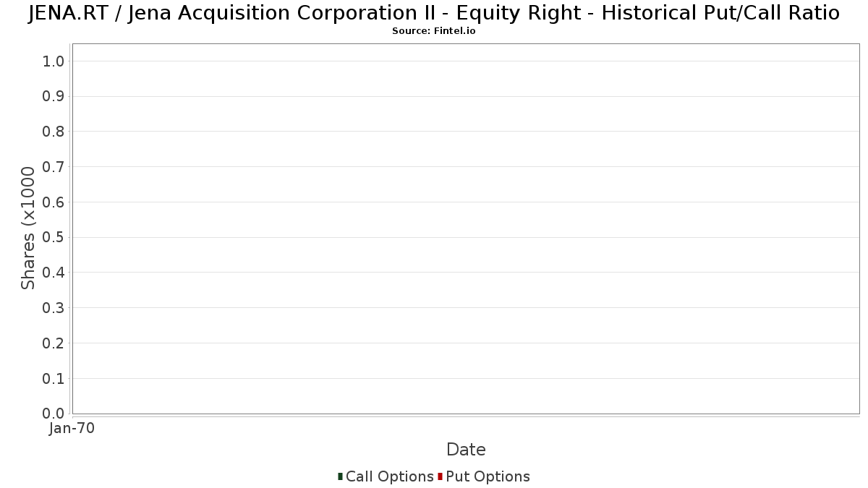Toggle the Call Options legend entry
The height and width of the screenshot is (488, 868).
(389, 476)
